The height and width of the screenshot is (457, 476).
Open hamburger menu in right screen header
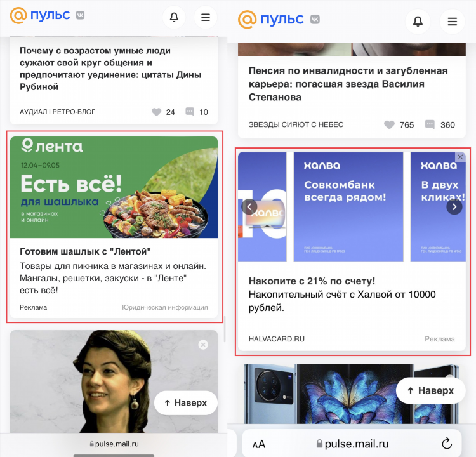coord(453,21)
